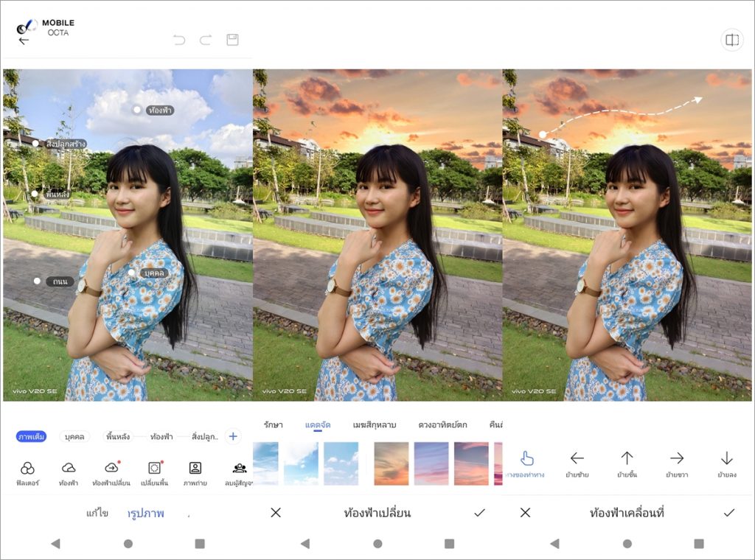Screen dimensions: 755x560
Task: Save the edited photo with the disk icon
Action: click(232, 40)
